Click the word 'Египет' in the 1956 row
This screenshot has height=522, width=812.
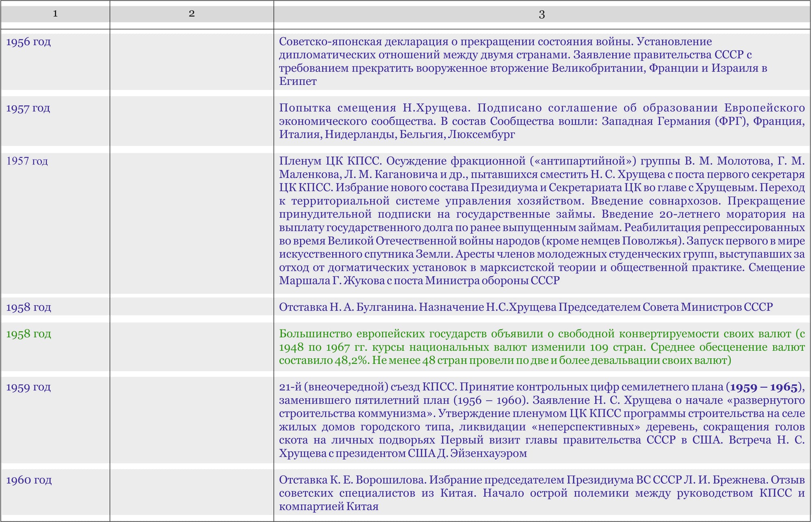click(298, 81)
